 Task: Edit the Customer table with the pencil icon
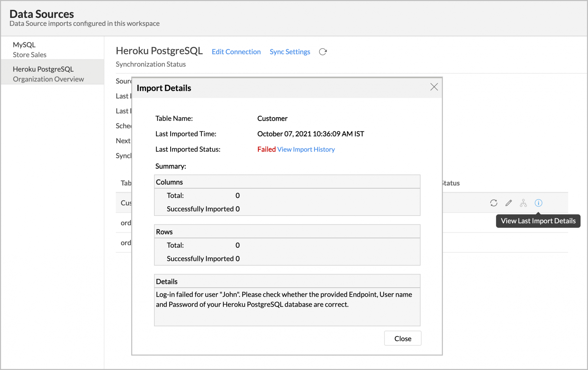(509, 203)
